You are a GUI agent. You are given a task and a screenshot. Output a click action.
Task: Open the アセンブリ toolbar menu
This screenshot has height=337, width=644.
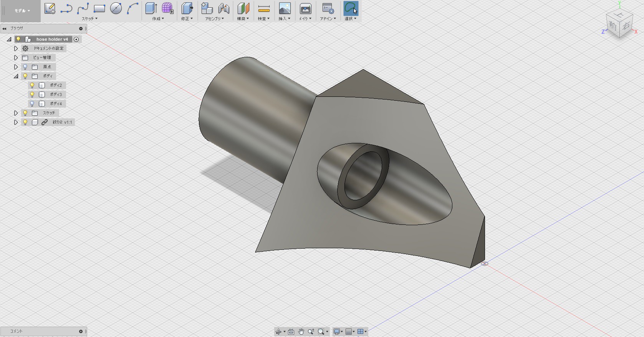tap(214, 18)
